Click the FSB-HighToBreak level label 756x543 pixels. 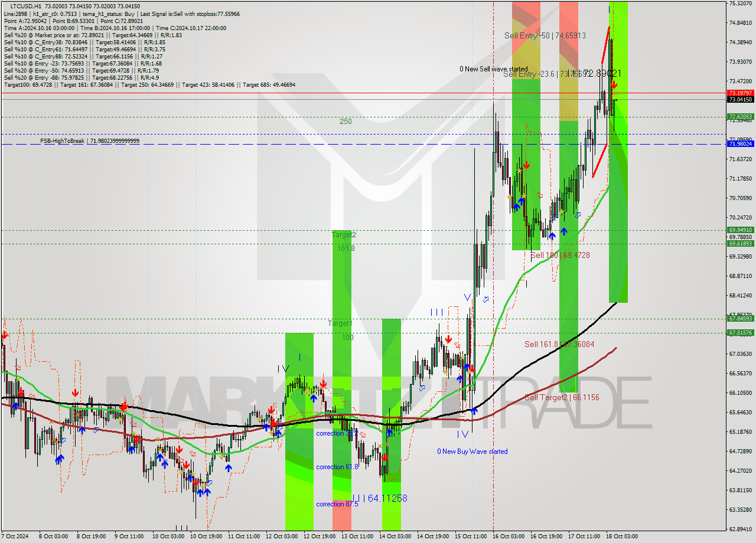pos(90,141)
